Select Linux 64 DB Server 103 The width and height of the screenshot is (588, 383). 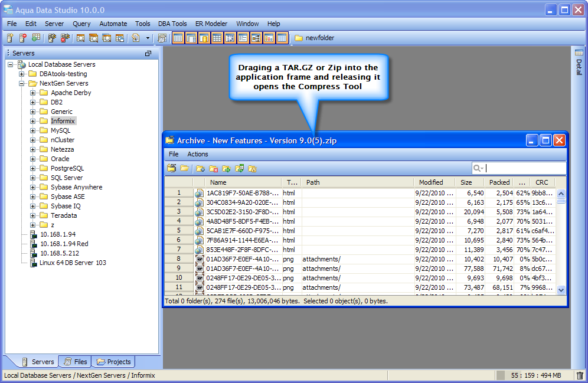tap(73, 263)
